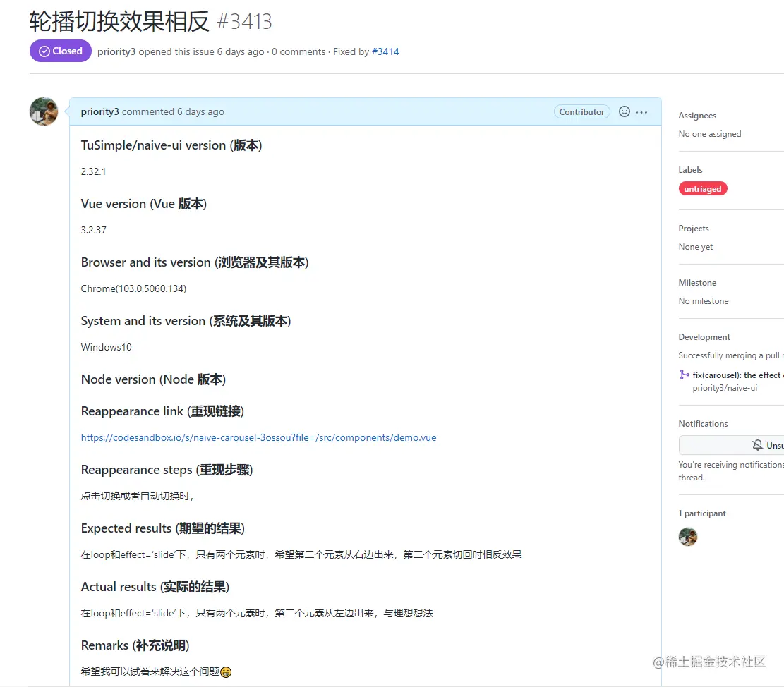
Task: Click the 'Reappearance link' heading
Action: pos(162,411)
